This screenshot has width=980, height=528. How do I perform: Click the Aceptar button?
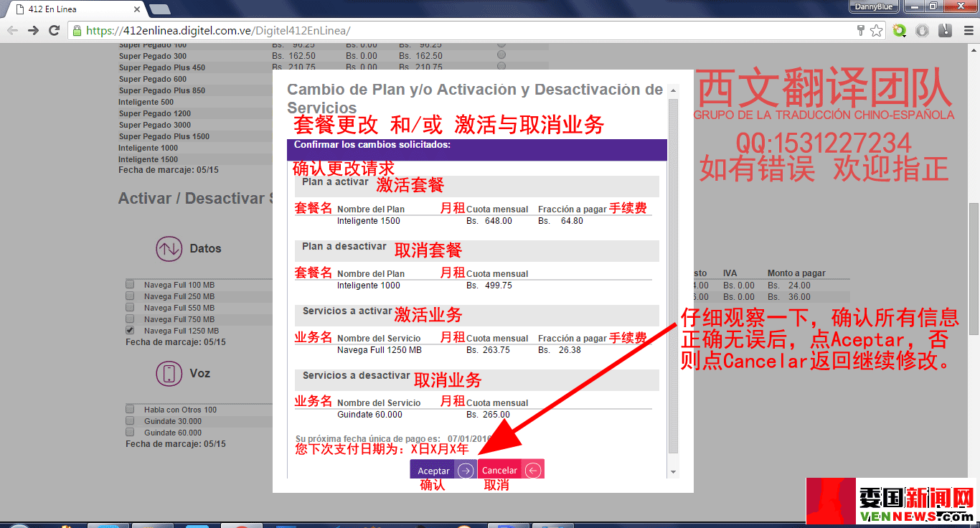pyautogui.click(x=443, y=470)
